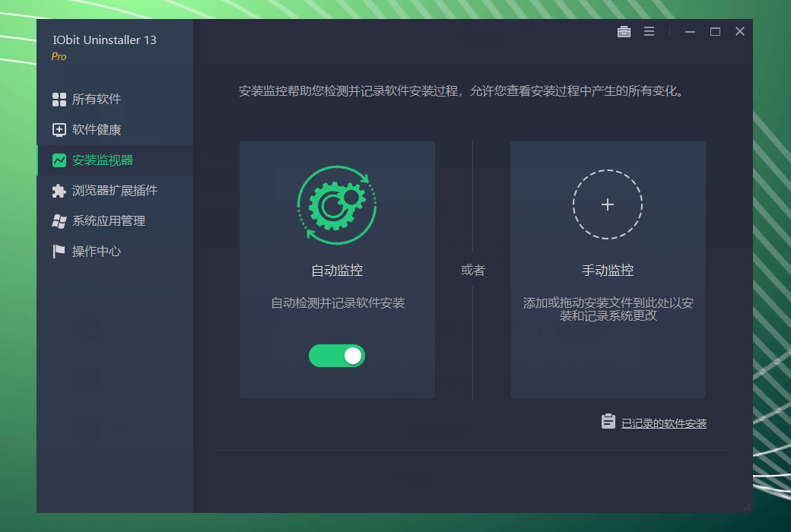The width and height of the screenshot is (791, 532).
Task: Click the green 安装监视器 chart icon
Action: tap(59, 160)
